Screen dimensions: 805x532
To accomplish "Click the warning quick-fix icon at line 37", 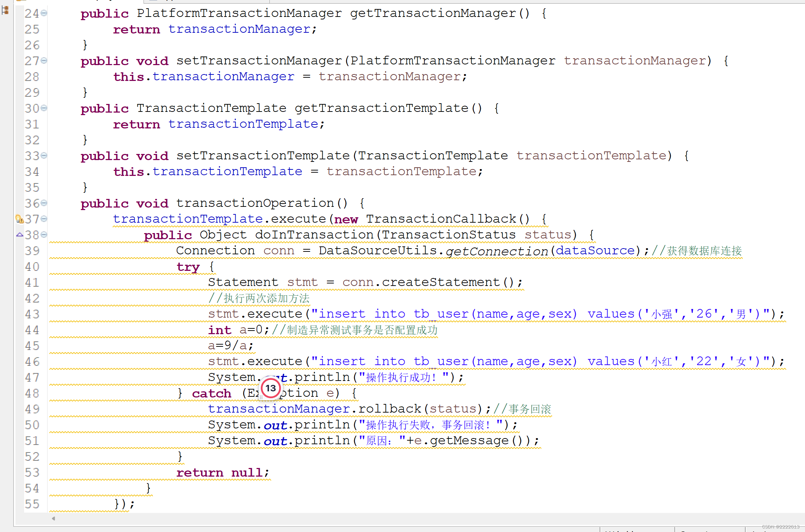I will [19, 219].
